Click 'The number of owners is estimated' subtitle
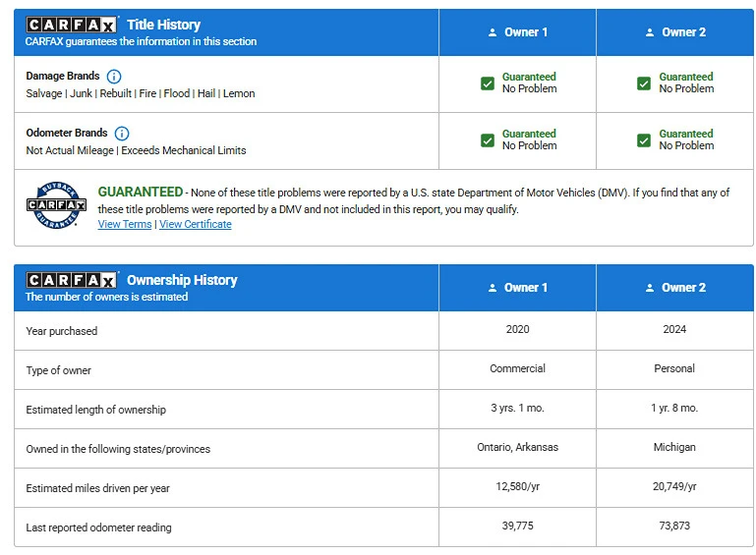 (106, 297)
